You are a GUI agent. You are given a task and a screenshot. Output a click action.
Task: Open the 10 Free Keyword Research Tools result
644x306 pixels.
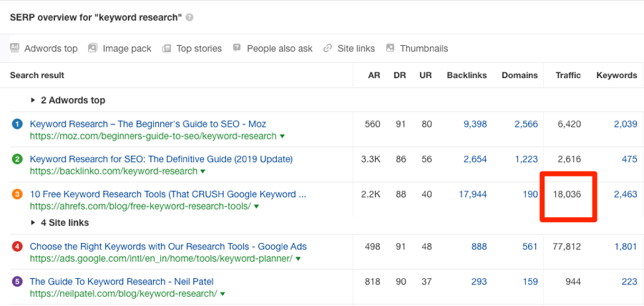tap(168, 194)
